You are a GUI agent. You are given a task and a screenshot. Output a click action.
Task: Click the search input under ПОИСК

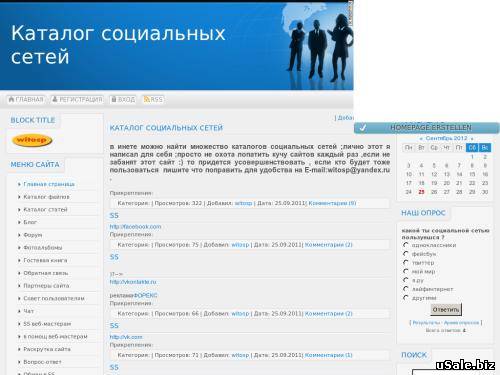452,372
